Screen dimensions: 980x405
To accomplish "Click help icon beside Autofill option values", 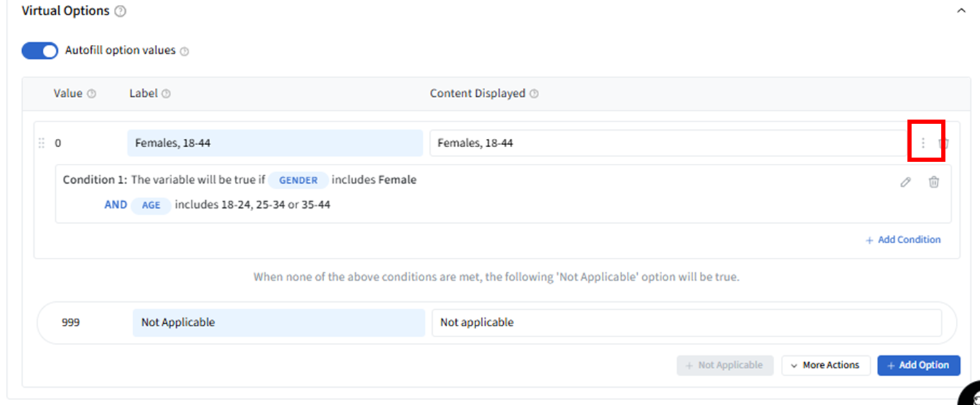I will pos(185,51).
